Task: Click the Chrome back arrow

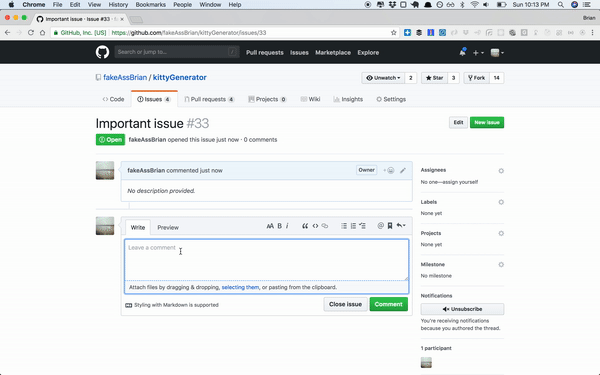Action: click(x=7, y=33)
